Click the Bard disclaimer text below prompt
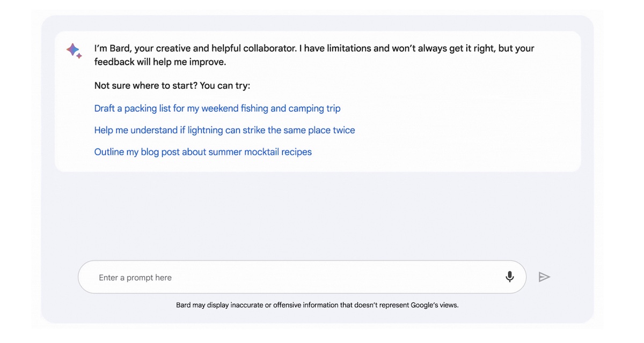This screenshot has height=343, width=644. (x=317, y=305)
